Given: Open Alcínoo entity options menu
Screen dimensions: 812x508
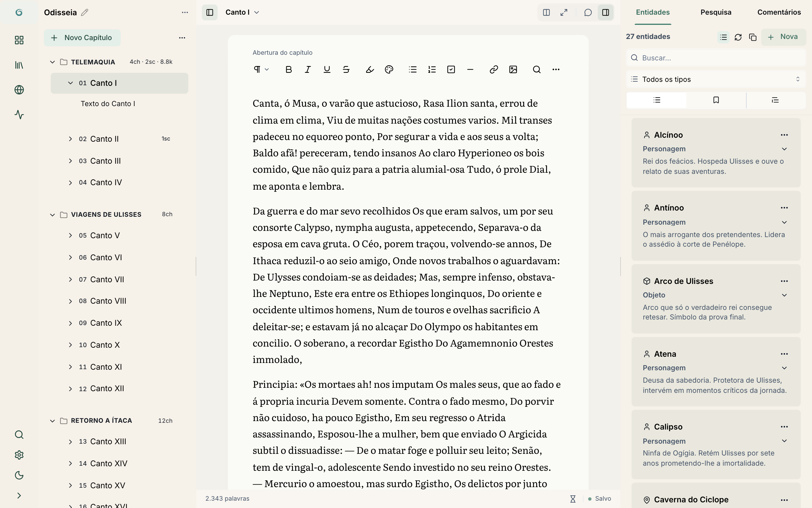Looking at the screenshot, I should (x=784, y=135).
